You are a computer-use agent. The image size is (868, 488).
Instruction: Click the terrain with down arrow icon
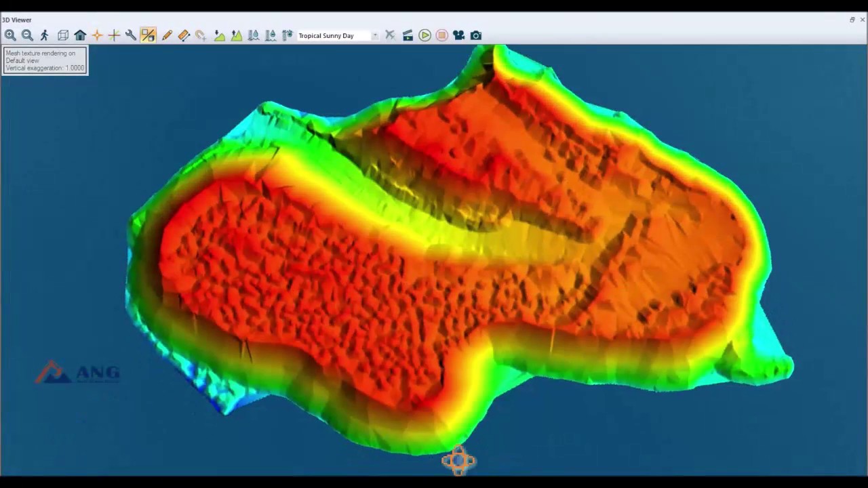pyautogui.click(x=220, y=35)
